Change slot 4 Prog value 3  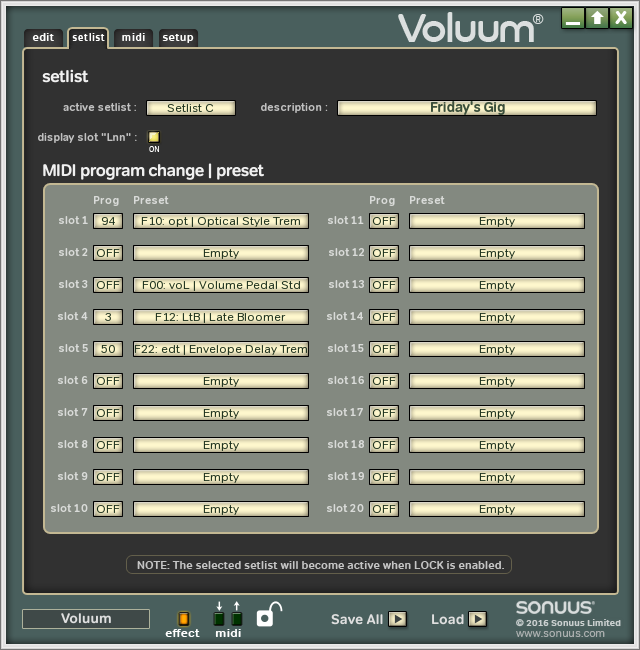tap(108, 317)
